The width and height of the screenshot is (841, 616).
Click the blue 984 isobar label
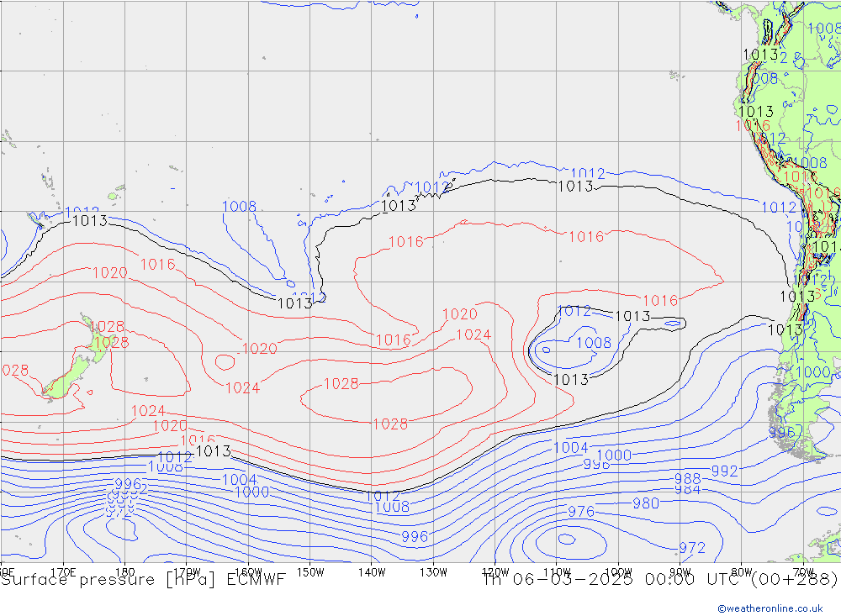(x=688, y=489)
